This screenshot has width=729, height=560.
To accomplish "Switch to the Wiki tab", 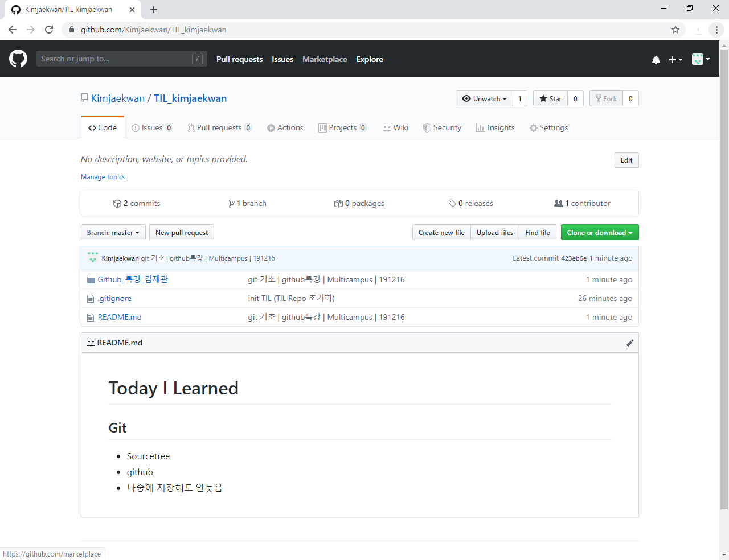I will (x=395, y=127).
